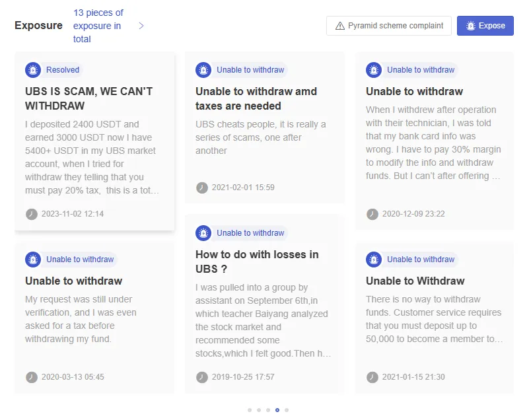The image size is (529, 420).
Task: Click clock icon next to 2021-01-15 21:30
Action: (372, 377)
